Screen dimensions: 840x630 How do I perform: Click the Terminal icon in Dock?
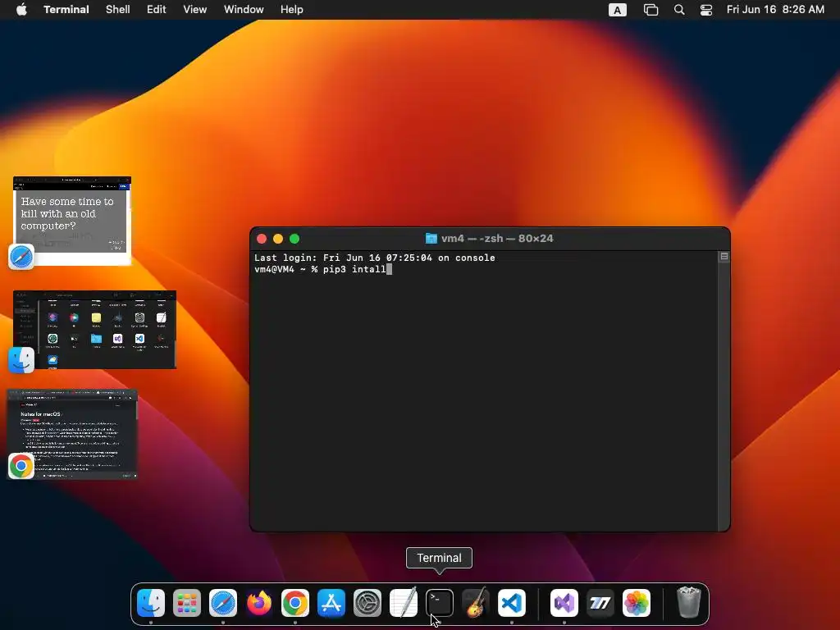[x=440, y=603]
